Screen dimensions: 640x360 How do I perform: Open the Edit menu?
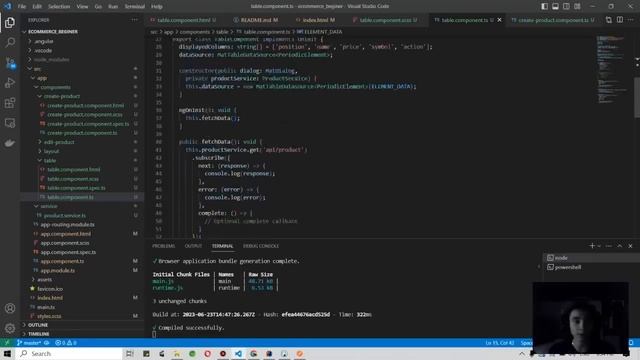[x=37, y=7]
